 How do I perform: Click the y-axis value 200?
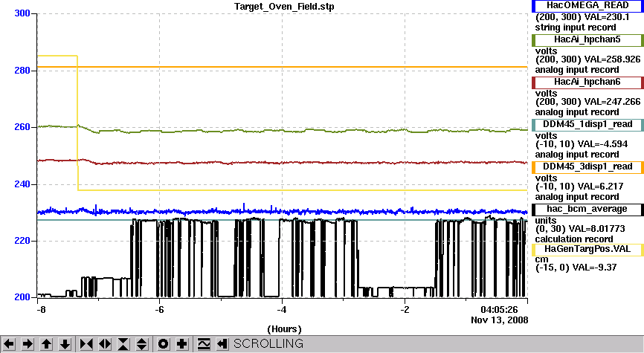tap(22, 297)
